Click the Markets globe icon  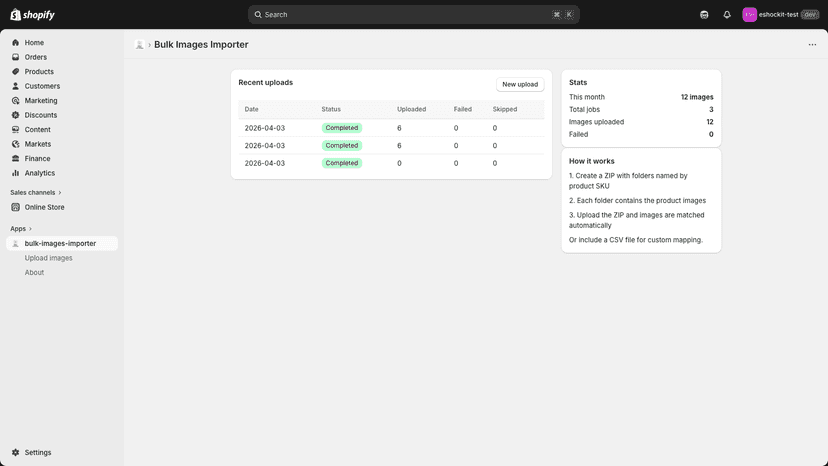coord(15,144)
